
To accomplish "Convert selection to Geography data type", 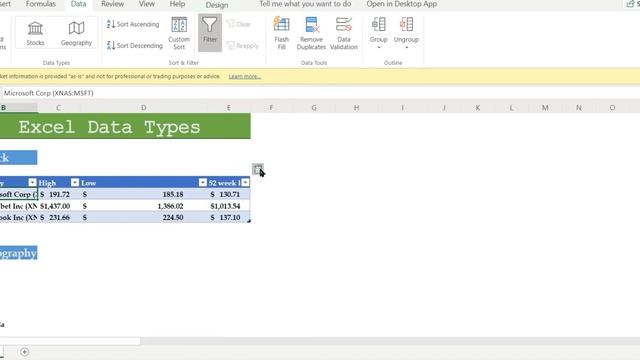I will 76,33.
